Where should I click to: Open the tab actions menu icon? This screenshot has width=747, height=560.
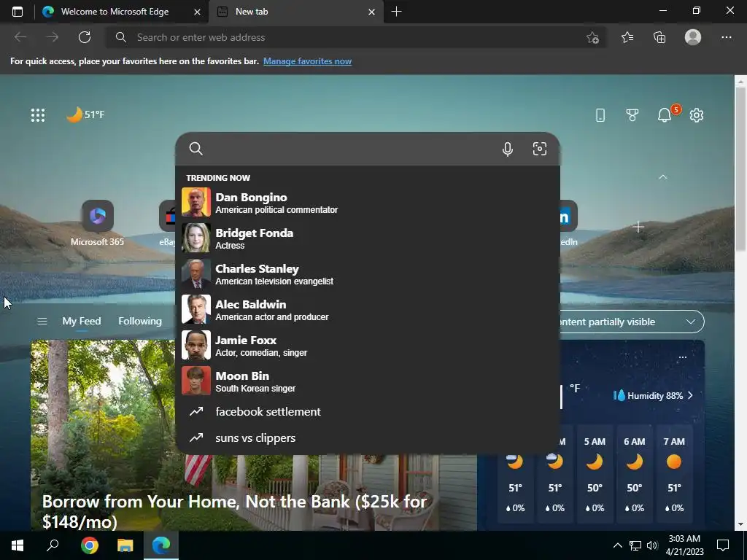(18, 12)
